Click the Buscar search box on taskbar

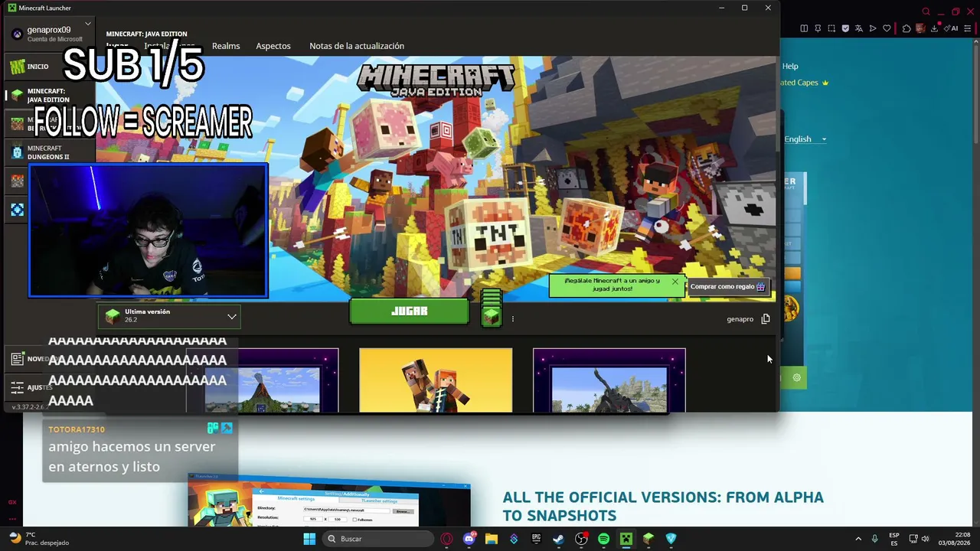[x=378, y=539]
